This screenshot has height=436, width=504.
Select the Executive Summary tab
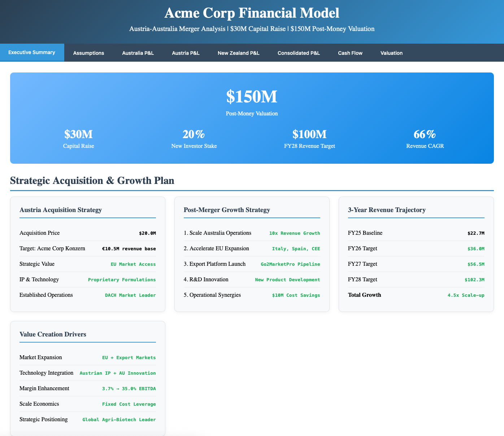(32, 52)
